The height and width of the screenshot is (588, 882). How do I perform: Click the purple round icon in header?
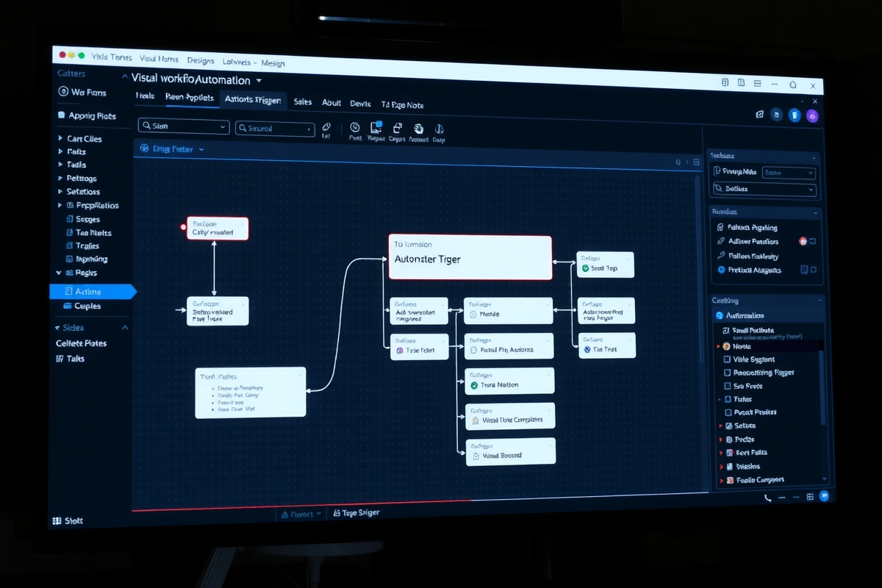point(812,115)
